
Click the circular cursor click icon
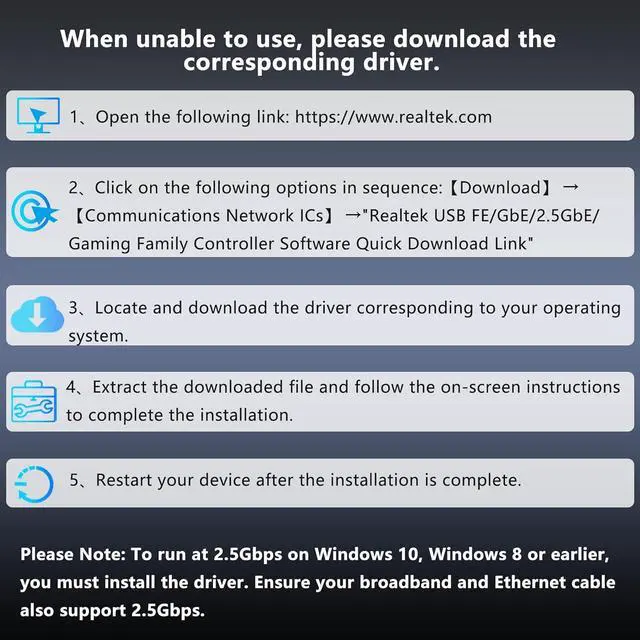35,211
